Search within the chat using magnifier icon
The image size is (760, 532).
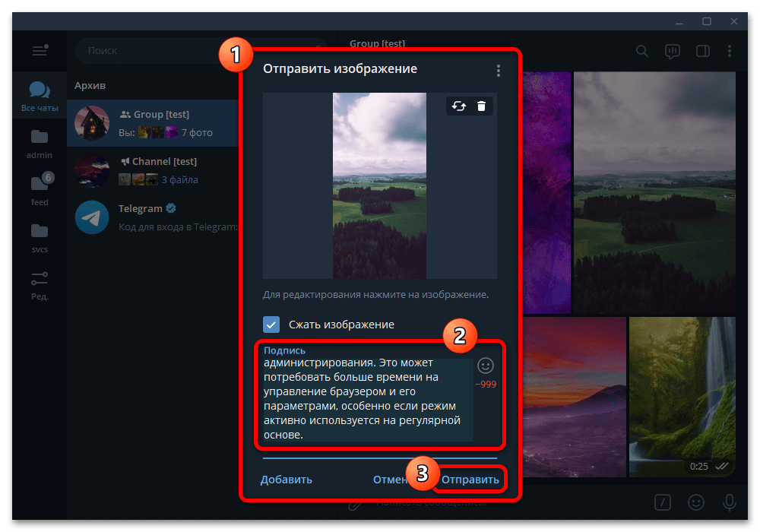[x=642, y=51]
